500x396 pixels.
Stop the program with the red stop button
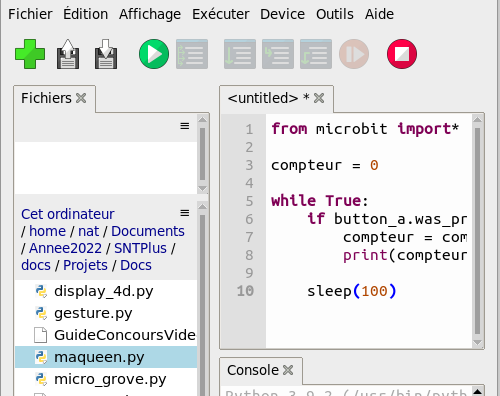coord(402,54)
